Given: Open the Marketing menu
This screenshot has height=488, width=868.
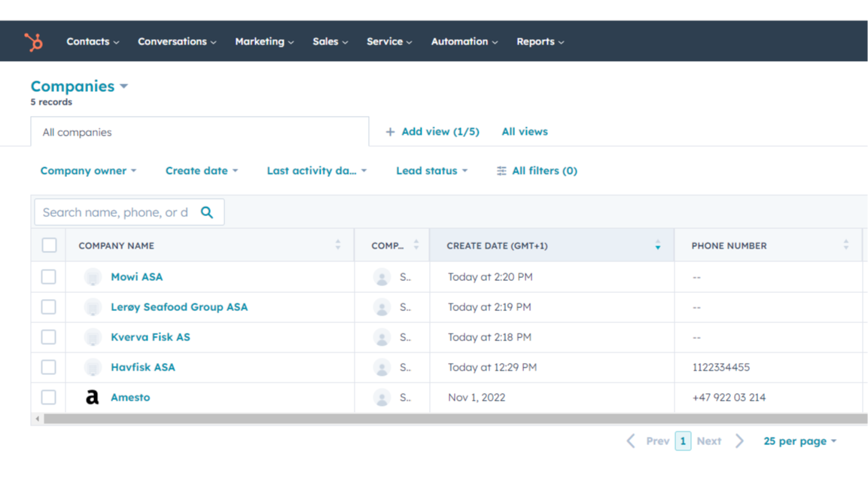Looking at the screenshot, I should point(264,41).
